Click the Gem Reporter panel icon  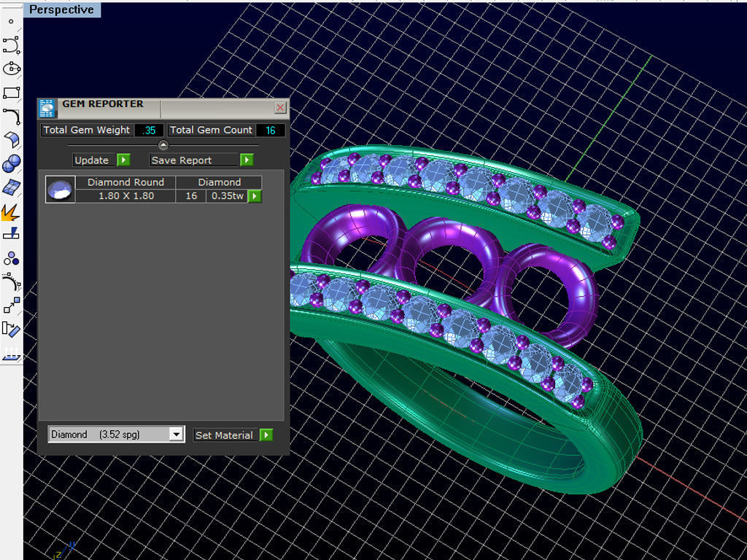pyautogui.click(x=47, y=109)
